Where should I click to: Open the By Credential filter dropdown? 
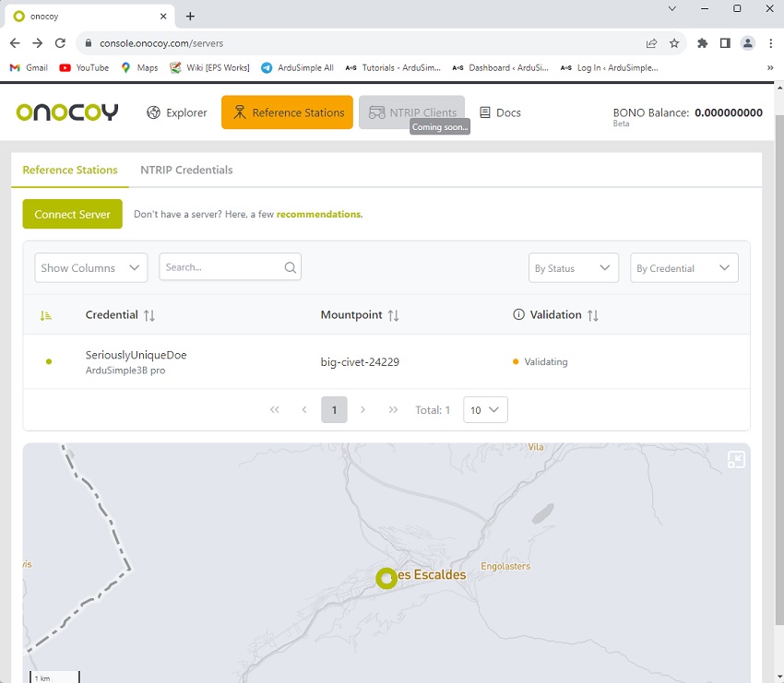[683, 268]
